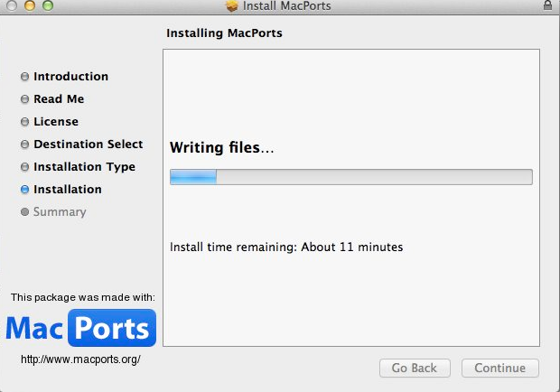Screen dimensions: 560x392
Task: Click the Read Me step bullet
Action: (24, 98)
